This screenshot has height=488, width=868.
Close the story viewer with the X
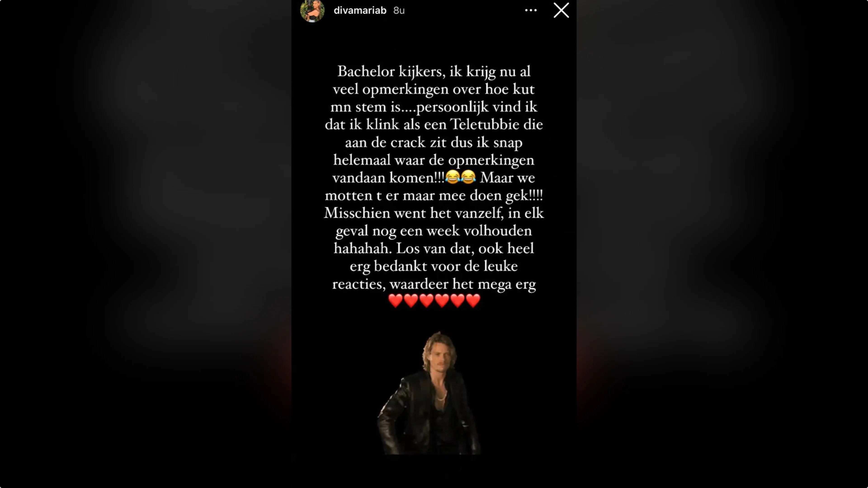561,10
